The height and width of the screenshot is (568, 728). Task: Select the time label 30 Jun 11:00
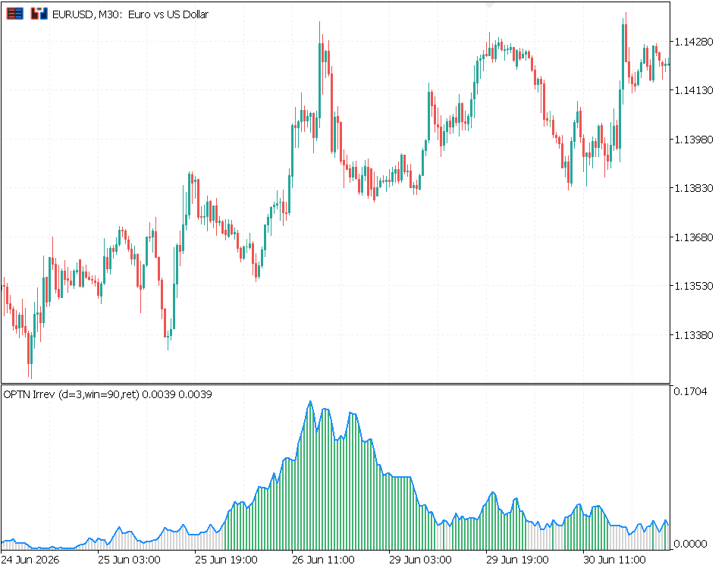[x=614, y=560]
